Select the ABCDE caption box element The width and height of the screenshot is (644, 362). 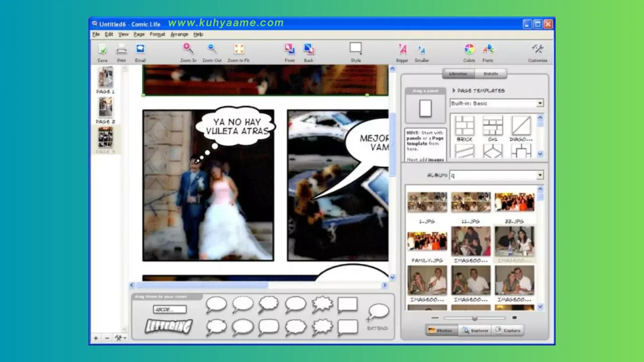pos(170,310)
